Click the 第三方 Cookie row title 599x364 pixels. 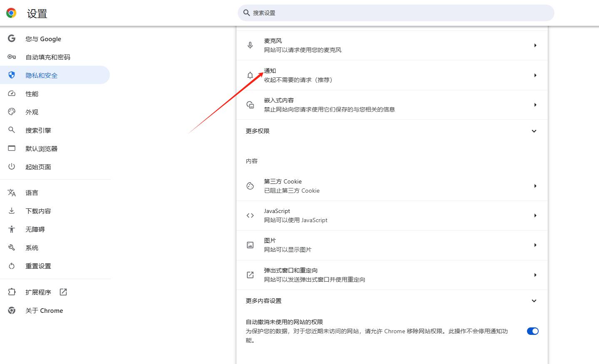283,181
